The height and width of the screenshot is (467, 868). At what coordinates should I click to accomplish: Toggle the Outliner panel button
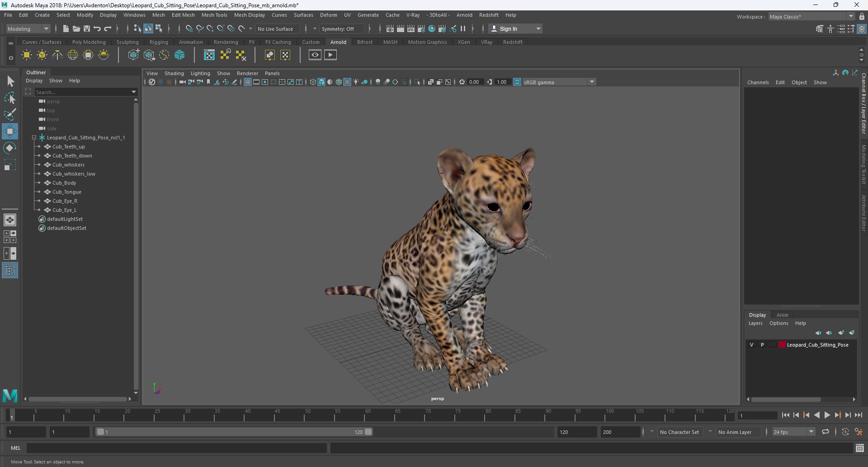[10, 271]
